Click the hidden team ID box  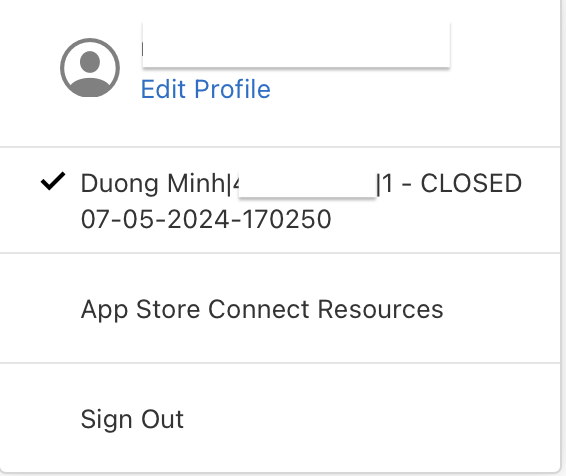[308, 185]
